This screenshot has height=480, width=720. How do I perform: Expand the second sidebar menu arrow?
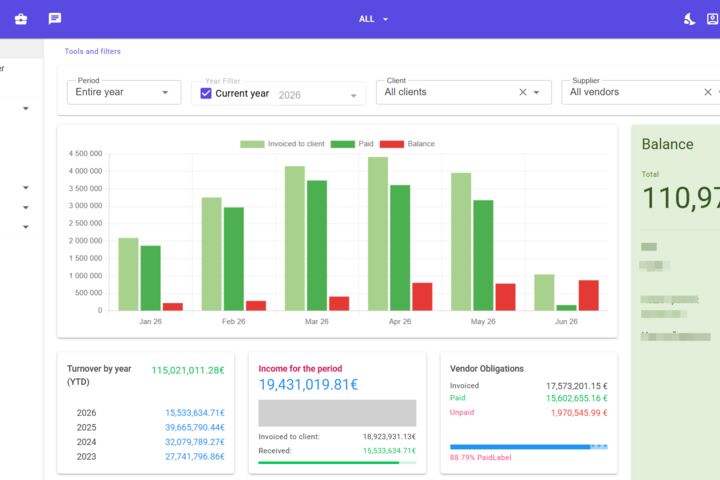pyautogui.click(x=26, y=187)
